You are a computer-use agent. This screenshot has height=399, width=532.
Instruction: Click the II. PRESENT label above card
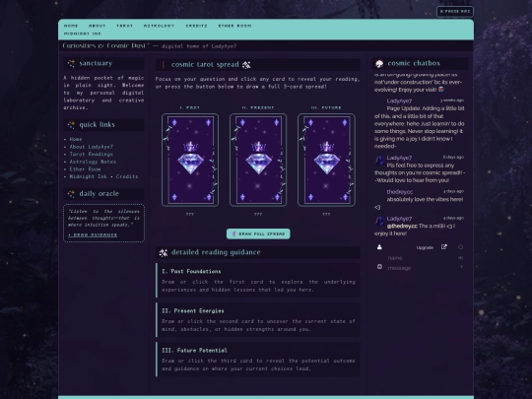(258, 107)
